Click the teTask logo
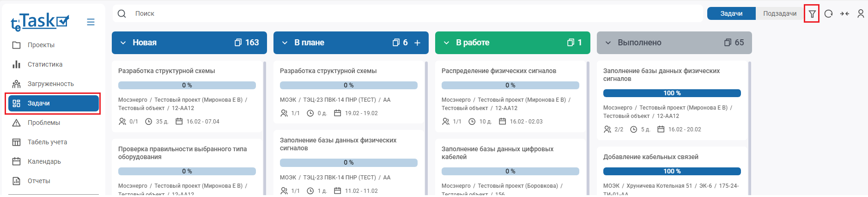This screenshot has height=197, width=868. [40, 21]
